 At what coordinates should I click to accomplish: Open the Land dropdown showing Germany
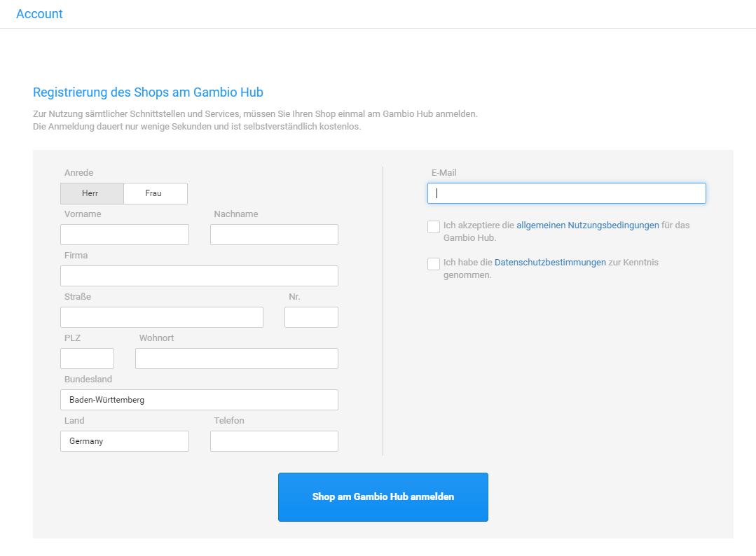(124, 440)
